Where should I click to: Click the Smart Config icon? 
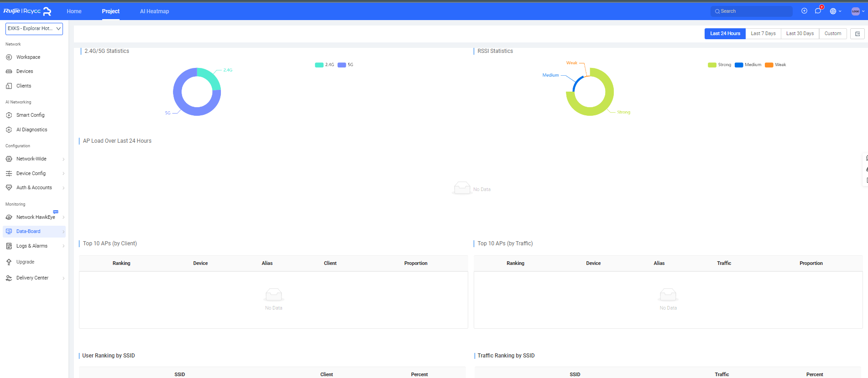pyautogui.click(x=9, y=115)
